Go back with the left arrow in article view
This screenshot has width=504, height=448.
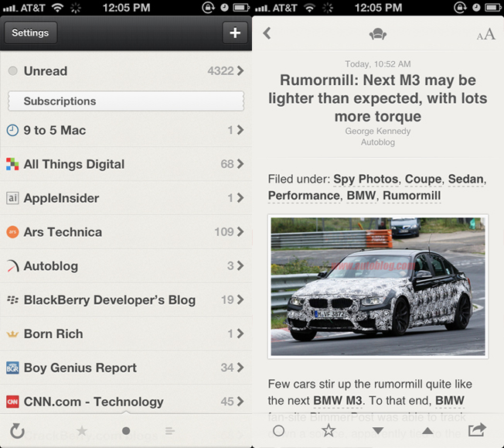267,33
